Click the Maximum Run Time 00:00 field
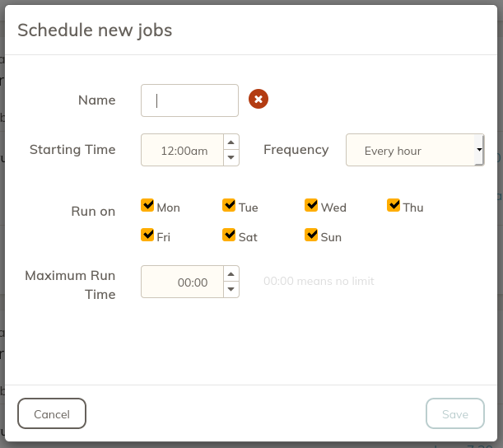The image size is (503, 448). tap(182, 282)
